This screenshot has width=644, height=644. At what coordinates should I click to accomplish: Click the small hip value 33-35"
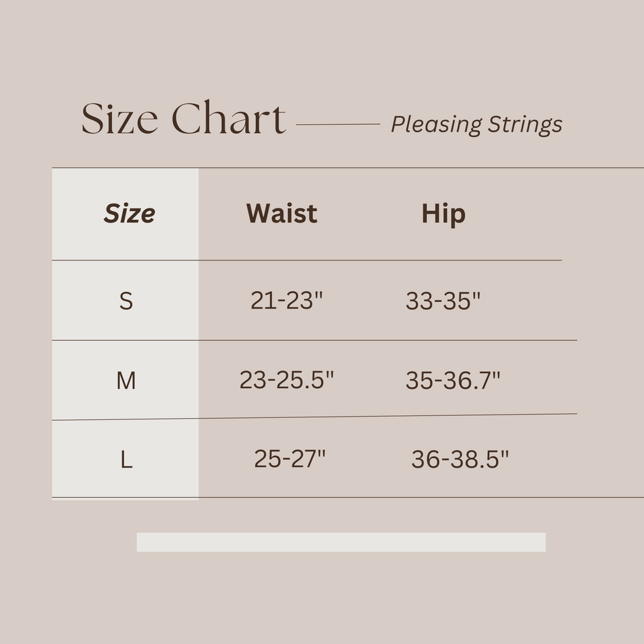[x=442, y=300]
